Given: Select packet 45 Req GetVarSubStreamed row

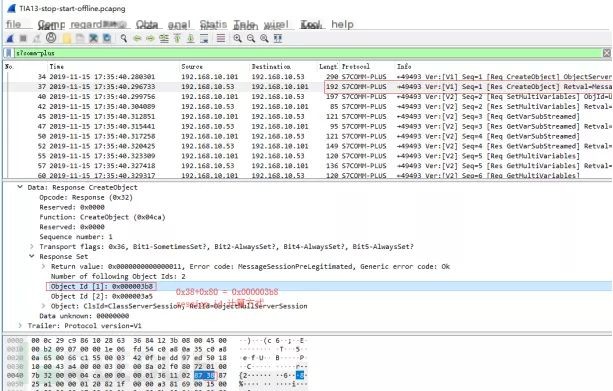Looking at the screenshot, I should (x=308, y=117).
